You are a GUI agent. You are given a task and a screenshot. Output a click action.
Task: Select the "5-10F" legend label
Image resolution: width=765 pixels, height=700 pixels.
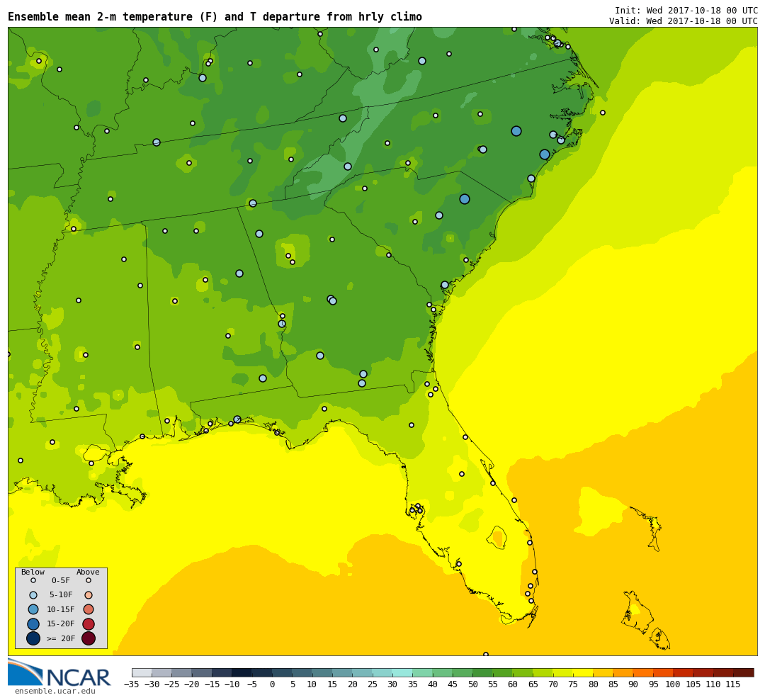(x=61, y=595)
